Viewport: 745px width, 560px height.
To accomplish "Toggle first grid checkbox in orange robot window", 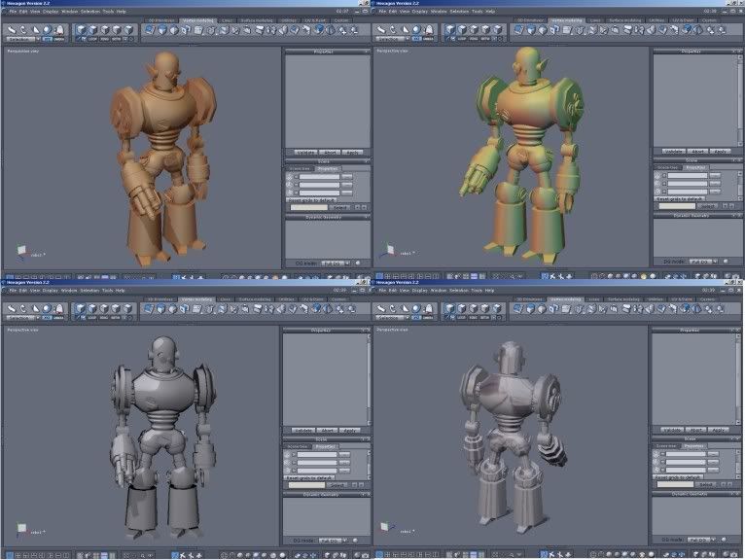I will pos(297,177).
